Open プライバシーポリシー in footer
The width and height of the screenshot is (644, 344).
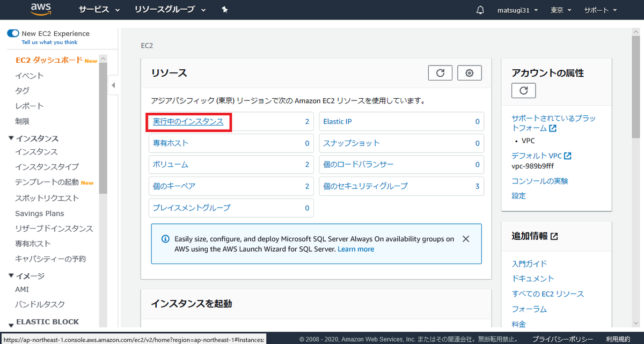(562, 339)
